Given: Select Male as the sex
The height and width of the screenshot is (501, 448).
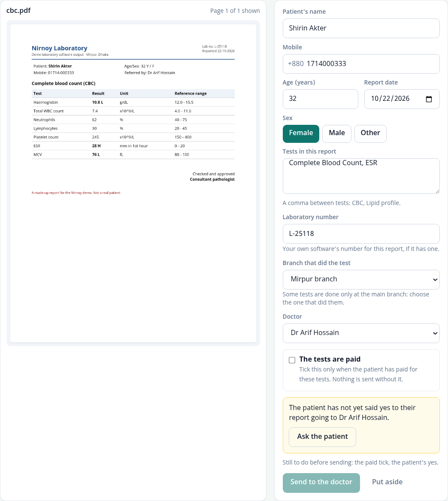Looking at the screenshot, I should click(x=337, y=133).
